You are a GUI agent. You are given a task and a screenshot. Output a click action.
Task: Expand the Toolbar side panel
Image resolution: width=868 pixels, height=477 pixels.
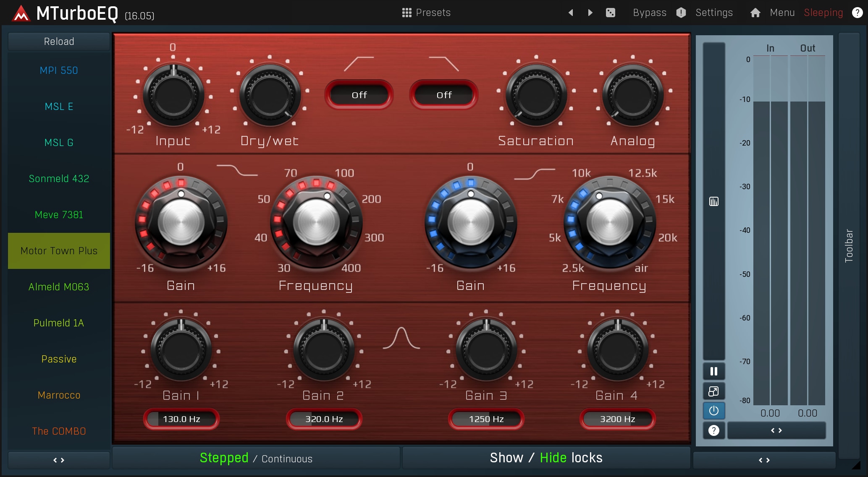click(849, 246)
